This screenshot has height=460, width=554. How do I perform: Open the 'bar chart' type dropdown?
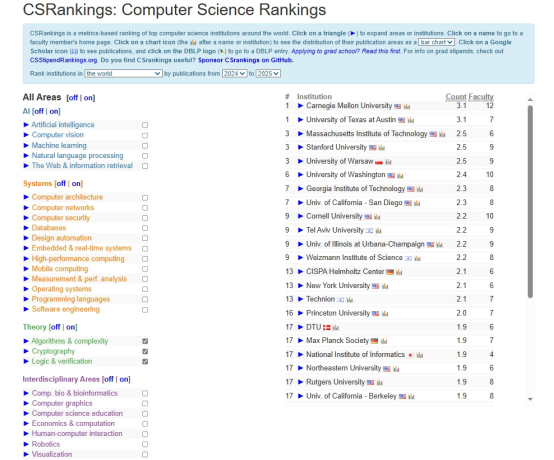point(436,42)
